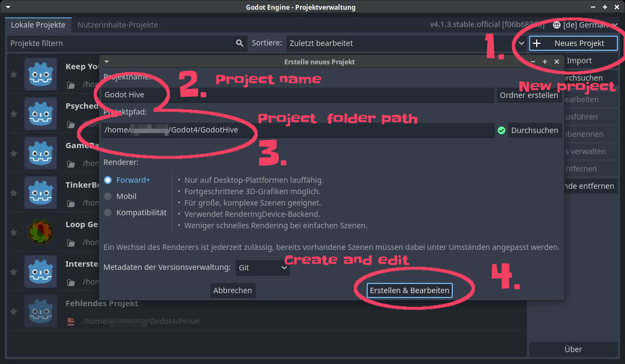
Task: Open the folder icon in the GameBa… row
Action: [x=71, y=164]
